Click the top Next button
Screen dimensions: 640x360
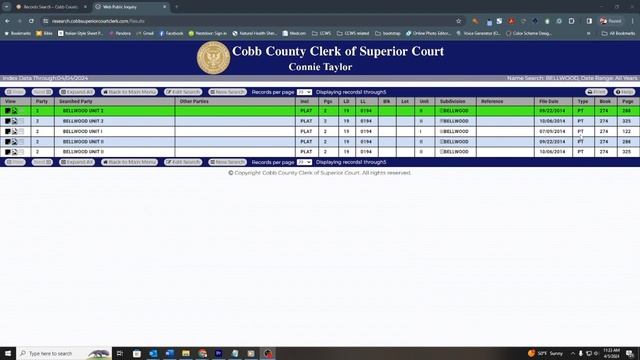[42, 92]
